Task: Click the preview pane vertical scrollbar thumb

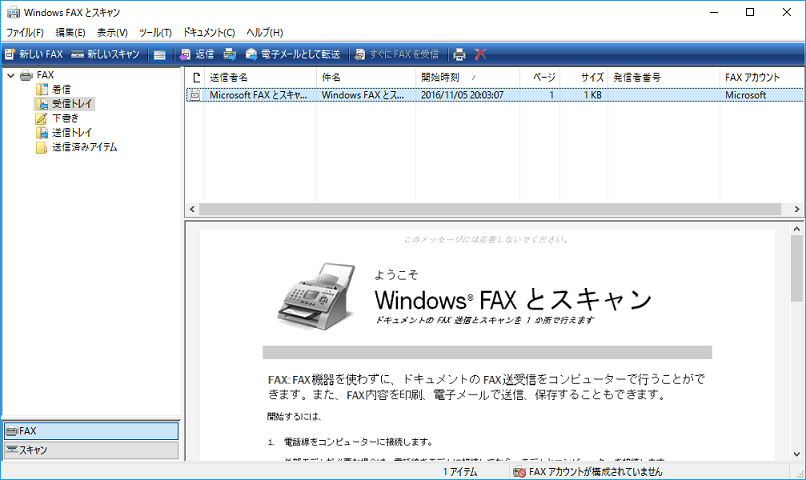Action: tap(797, 268)
